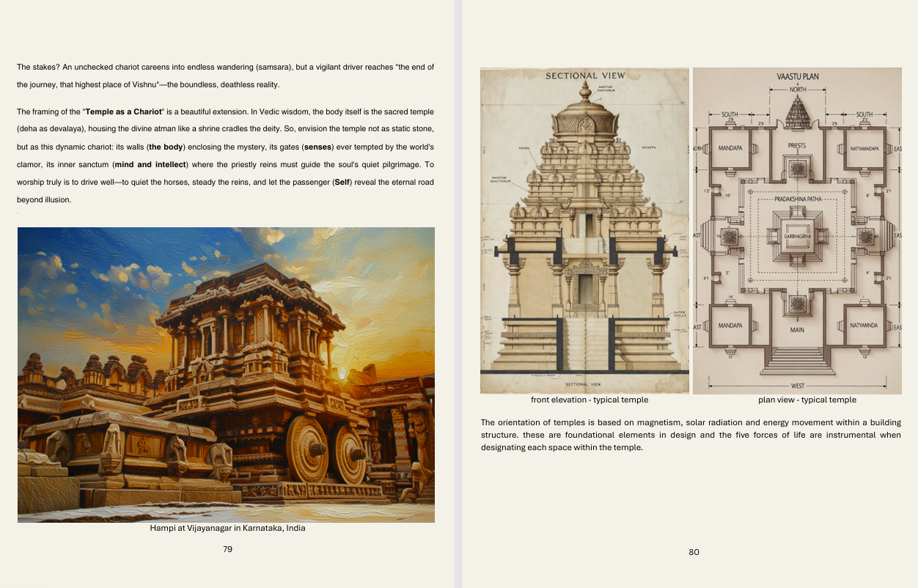Select the temple sectional view drawing
The width and height of the screenshot is (918, 588).
584,231
